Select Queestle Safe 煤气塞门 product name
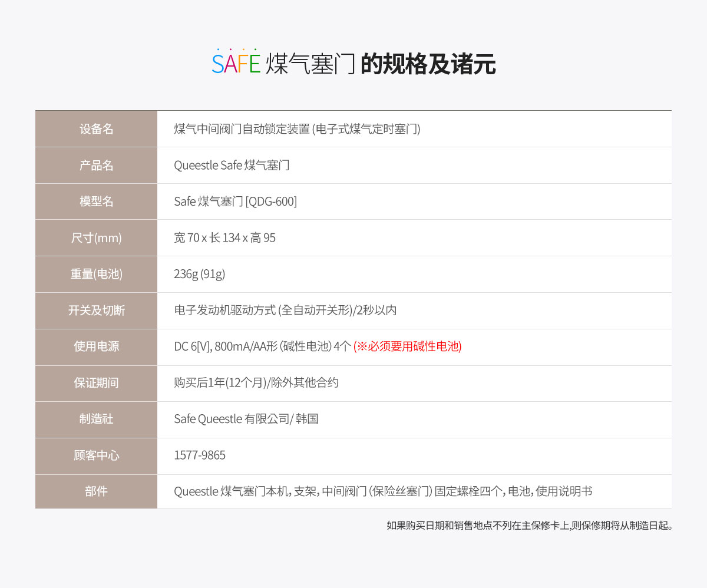The image size is (707, 588). [x=232, y=166]
